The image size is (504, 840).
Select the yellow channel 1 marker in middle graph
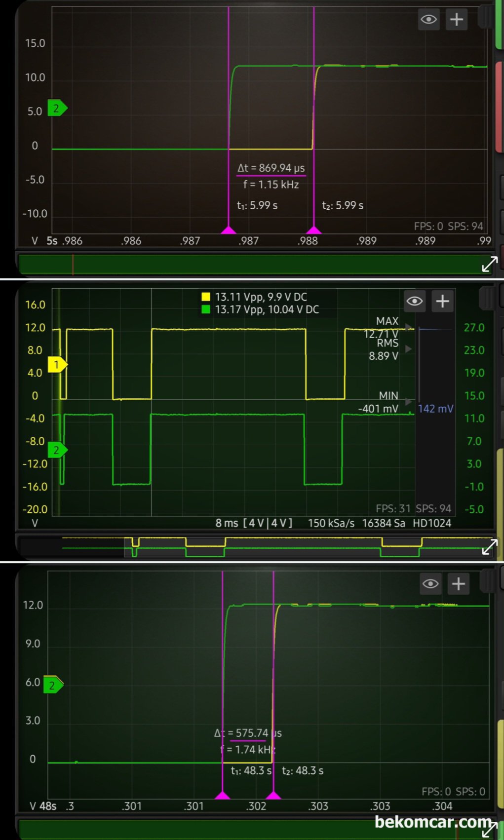coord(57,365)
